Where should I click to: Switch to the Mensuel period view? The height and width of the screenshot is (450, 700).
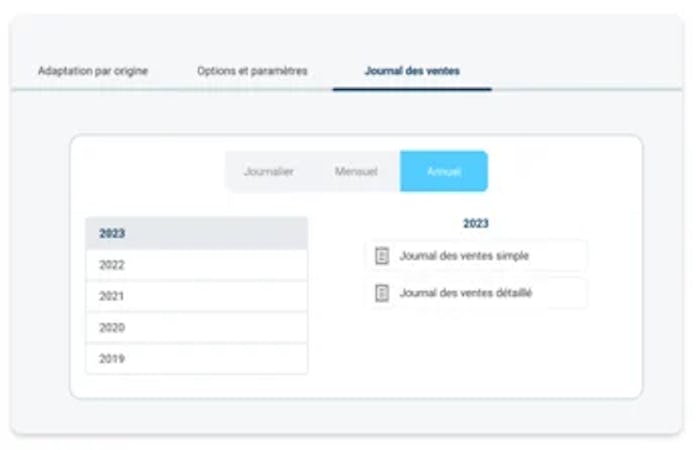tap(356, 171)
